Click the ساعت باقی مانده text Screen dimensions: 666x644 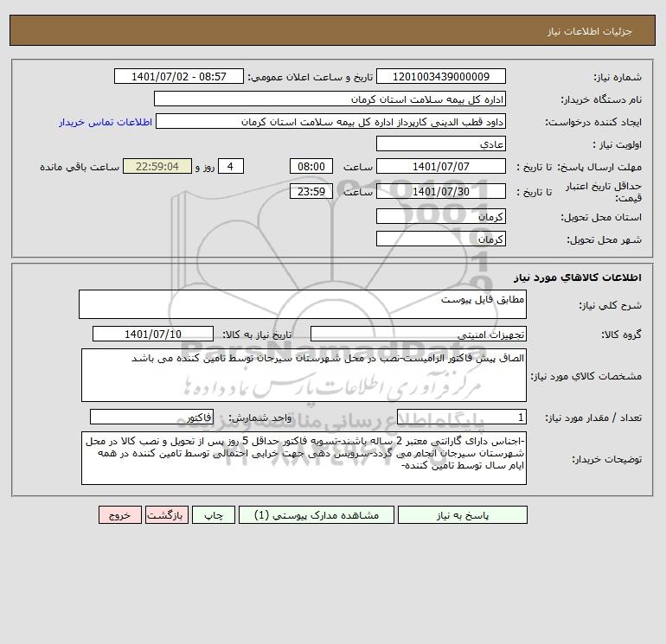[80, 167]
